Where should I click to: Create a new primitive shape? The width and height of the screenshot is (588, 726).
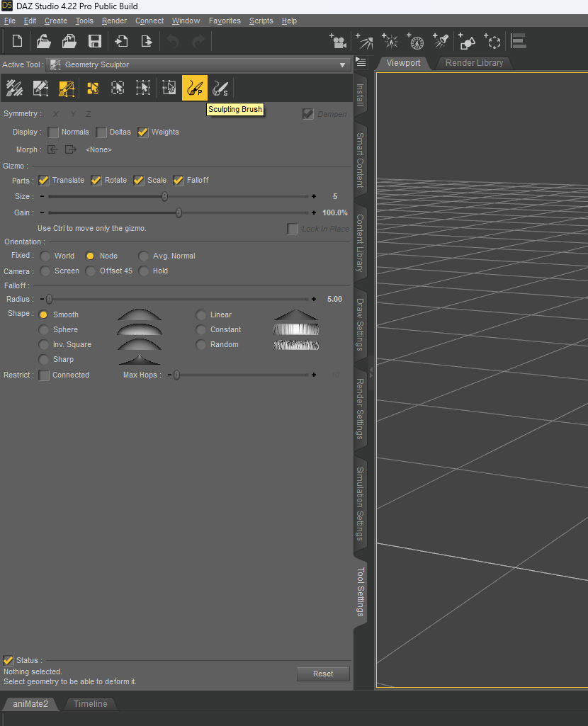(x=467, y=41)
